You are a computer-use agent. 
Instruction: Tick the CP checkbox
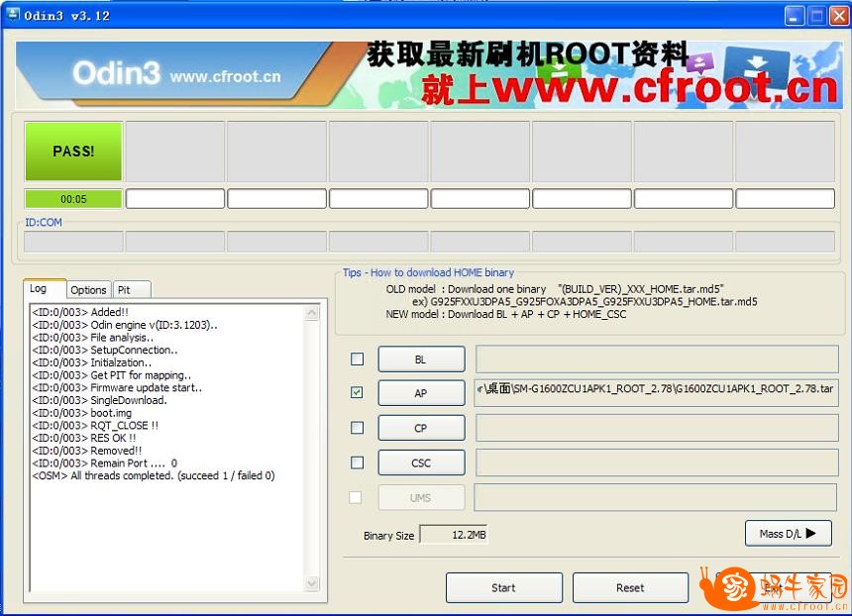pyautogui.click(x=357, y=428)
